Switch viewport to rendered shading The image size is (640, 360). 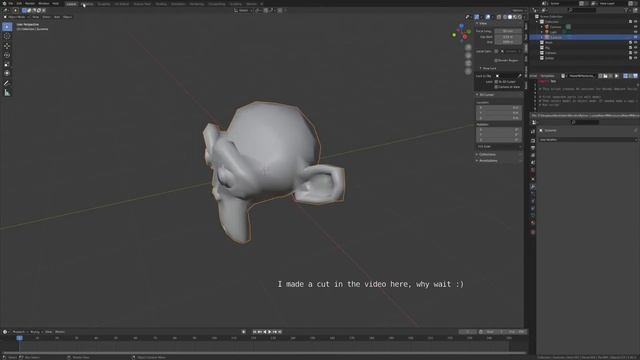(x=520, y=17)
